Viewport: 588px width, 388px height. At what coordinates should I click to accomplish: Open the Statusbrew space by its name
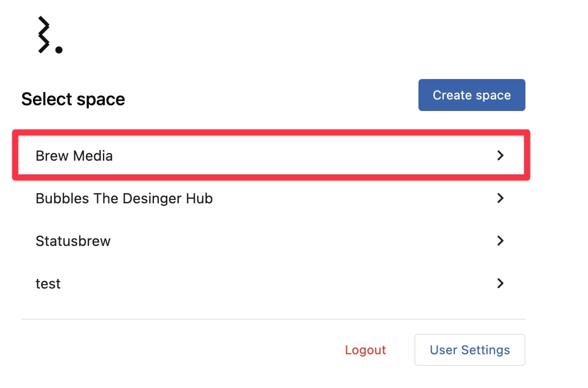[73, 241]
